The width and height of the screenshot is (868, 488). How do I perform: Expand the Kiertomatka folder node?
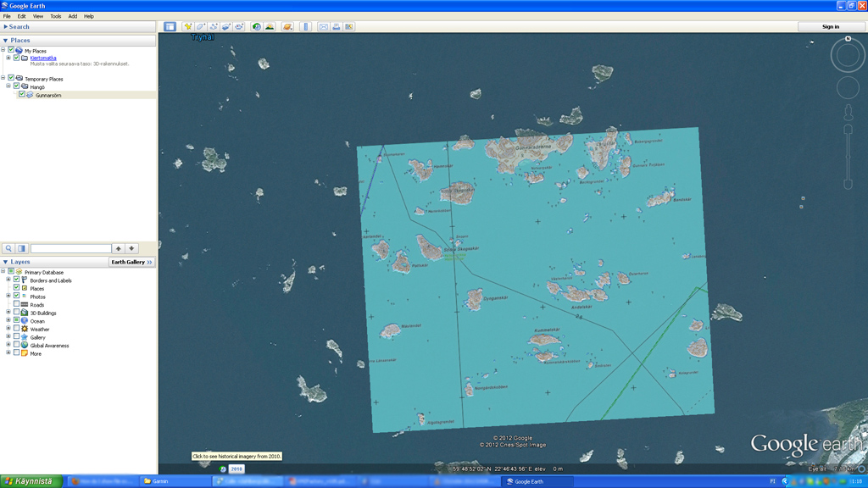[8, 58]
